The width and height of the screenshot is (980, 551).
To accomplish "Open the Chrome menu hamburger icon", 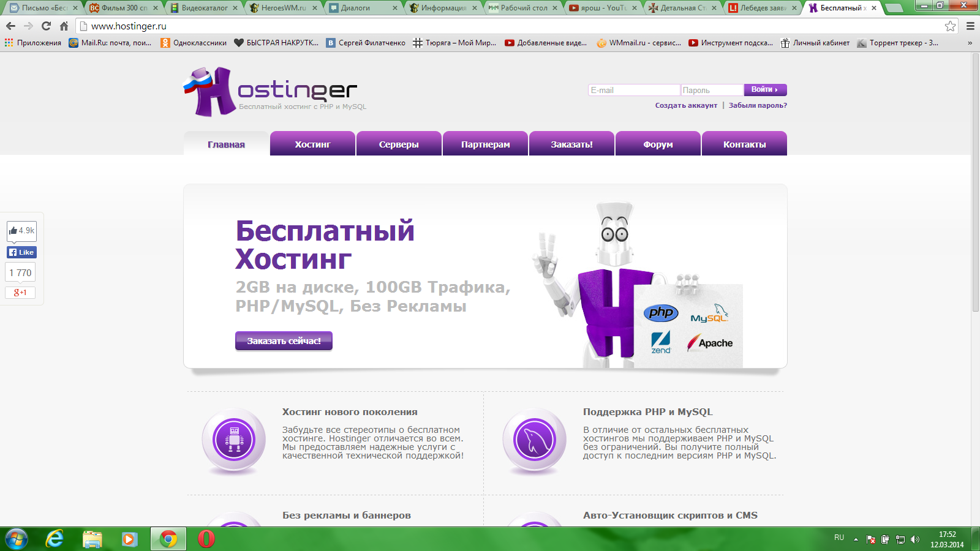I will point(970,26).
